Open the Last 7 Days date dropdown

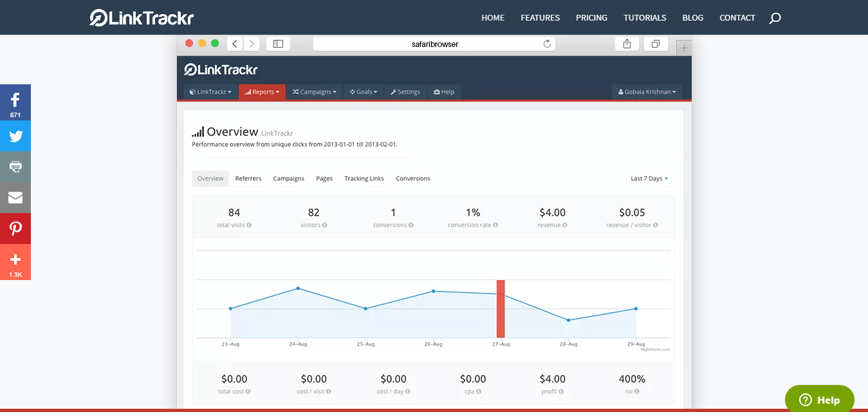pos(649,178)
